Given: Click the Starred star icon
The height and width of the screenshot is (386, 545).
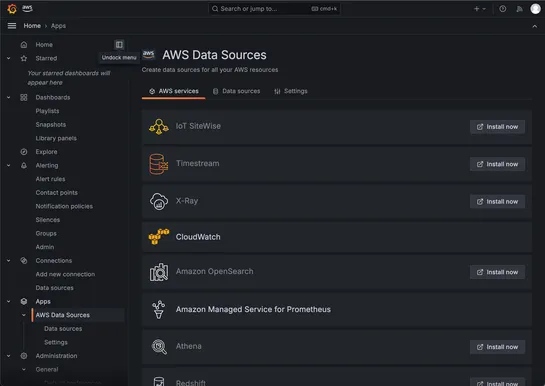Looking at the screenshot, I should coord(24,58).
